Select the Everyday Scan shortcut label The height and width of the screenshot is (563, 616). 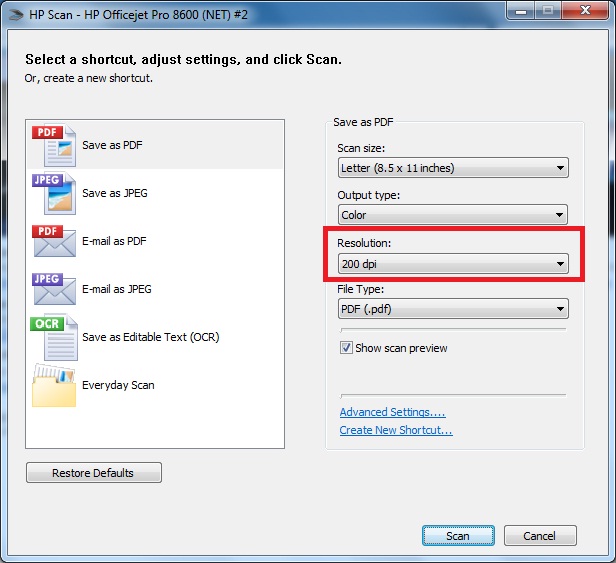tap(118, 385)
